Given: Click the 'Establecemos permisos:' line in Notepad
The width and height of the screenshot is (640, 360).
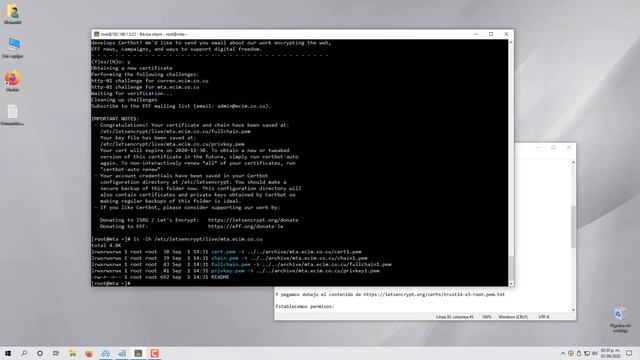Looking at the screenshot, I should (x=305, y=307).
